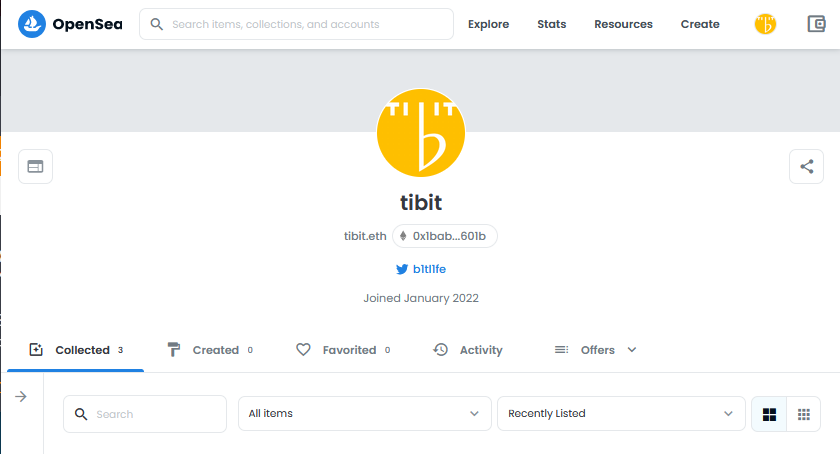840x454 pixels.
Task: Expand the filter sidebar arrow
Action: pyautogui.click(x=21, y=397)
